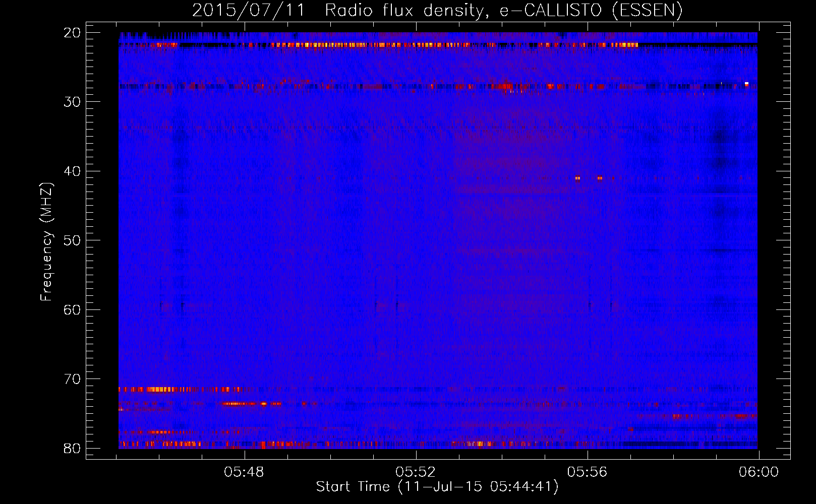Click the 'Frequency (MHZ)' y-axis label
816x504 pixels.
pos(46,242)
